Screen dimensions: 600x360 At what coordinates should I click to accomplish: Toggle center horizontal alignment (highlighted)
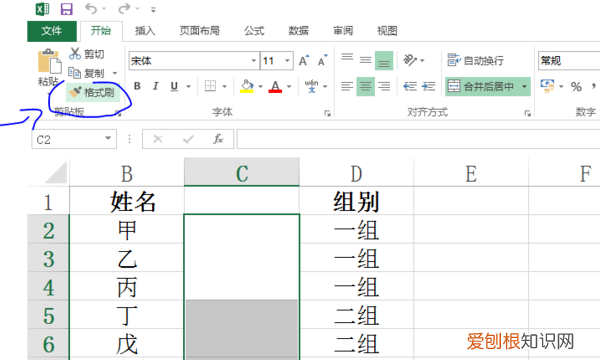click(365, 86)
